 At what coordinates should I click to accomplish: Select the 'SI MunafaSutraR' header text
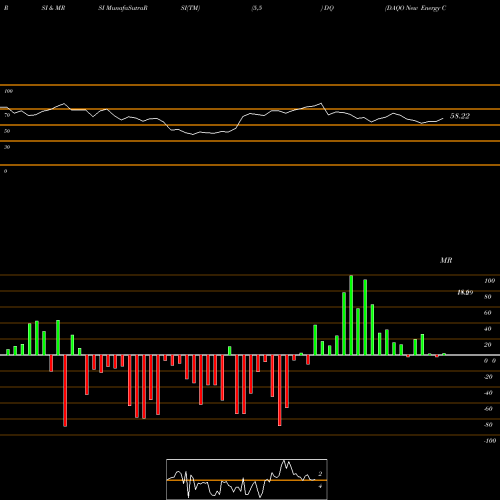[123, 8]
